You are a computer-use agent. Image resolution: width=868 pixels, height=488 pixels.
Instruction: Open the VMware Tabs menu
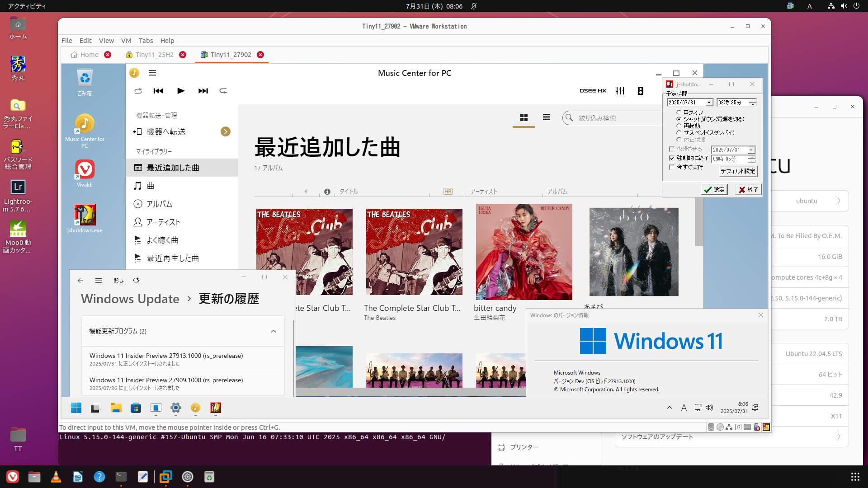tap(146, 40)
